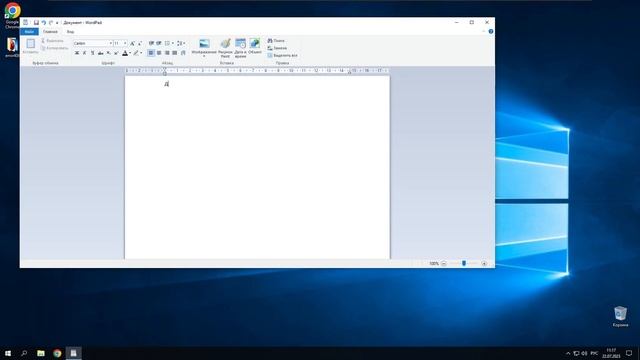Click inside the Calibri font name box
The width and height of the screenshot is (640, 360).
(x=91, y=43)
